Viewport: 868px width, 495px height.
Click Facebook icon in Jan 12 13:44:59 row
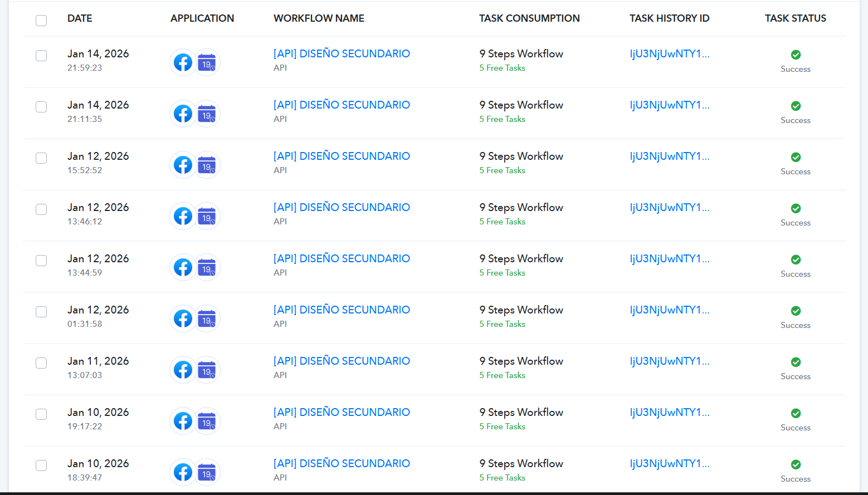[183, 267]
